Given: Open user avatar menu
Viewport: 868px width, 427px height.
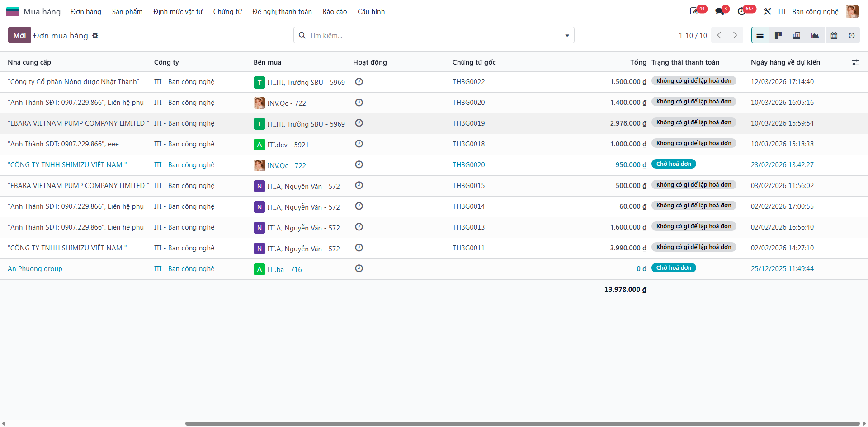Looking at the screenshot, I should pos(852,11).
